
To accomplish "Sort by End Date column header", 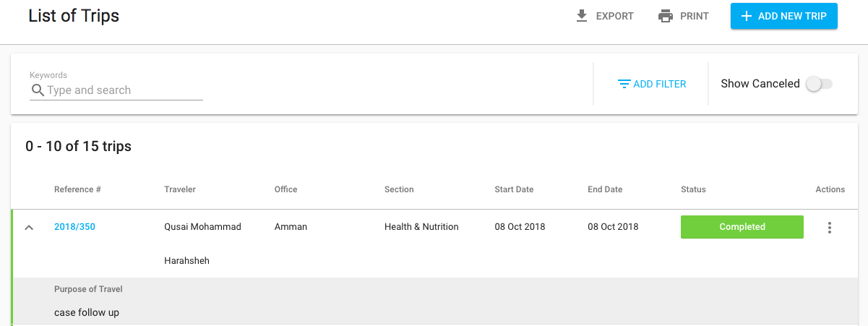I will [605, 189].
